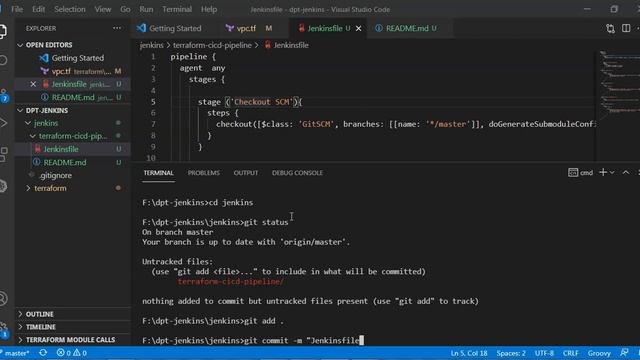This screenshot has width=640, height=360.
Task: Select the Terminal panel tab
Action: [x=158, y=173]
